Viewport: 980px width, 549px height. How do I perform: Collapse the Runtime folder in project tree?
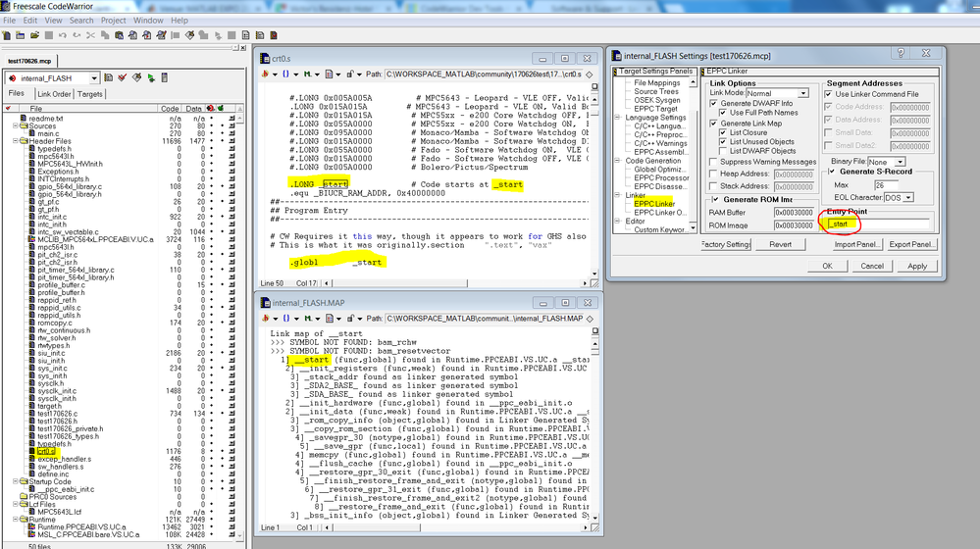coord(16,519)
